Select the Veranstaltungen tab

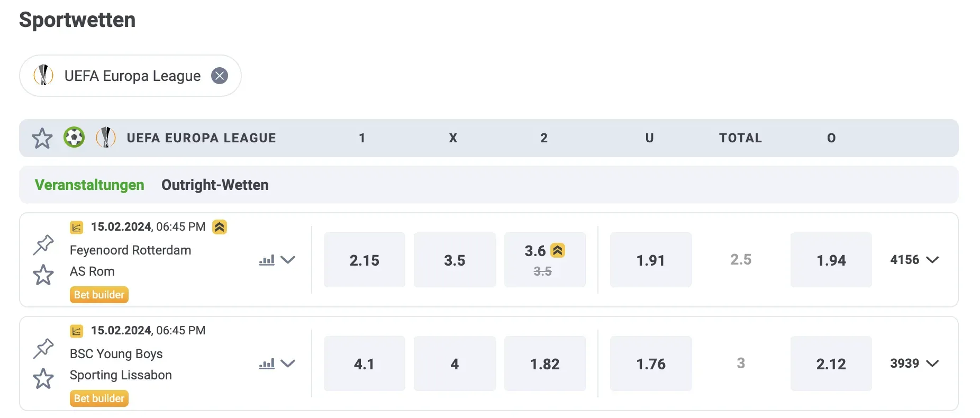(89, 185)
